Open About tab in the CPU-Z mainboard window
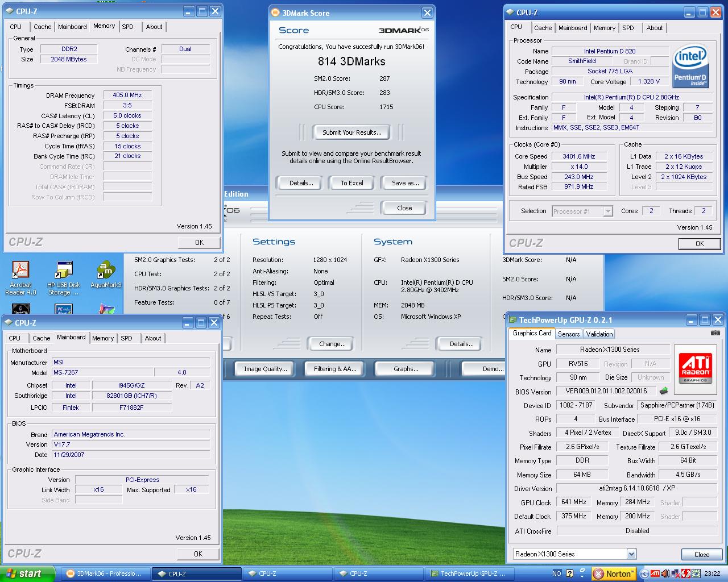The height and width of the screenshot is (582, 728). click(152, 338)
